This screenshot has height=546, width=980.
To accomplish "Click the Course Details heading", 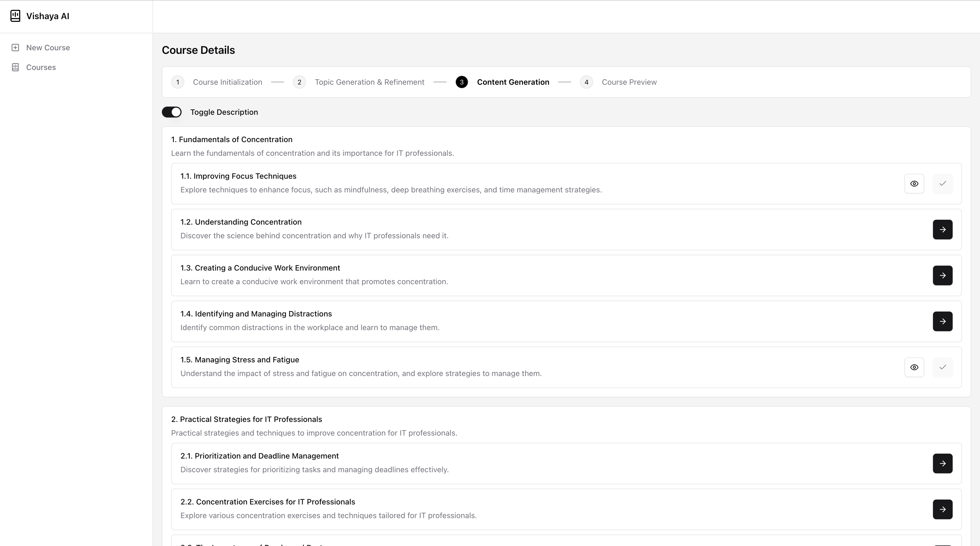I will 198,50.
